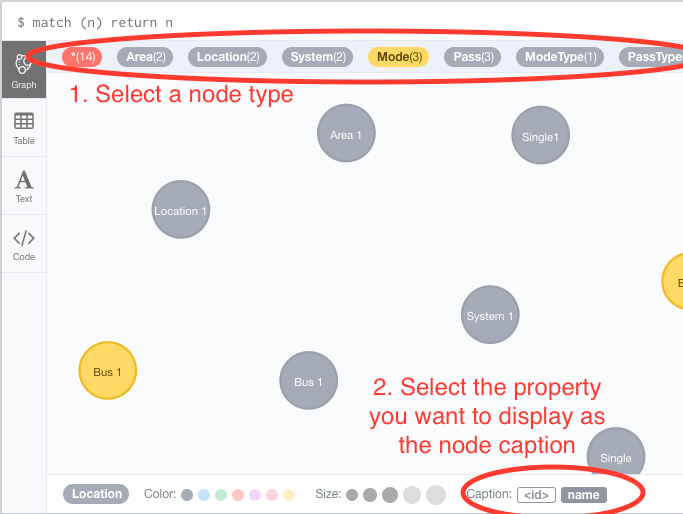Open the Table view icon
Viewport: 683px width, 514px height.
[24, 128]
